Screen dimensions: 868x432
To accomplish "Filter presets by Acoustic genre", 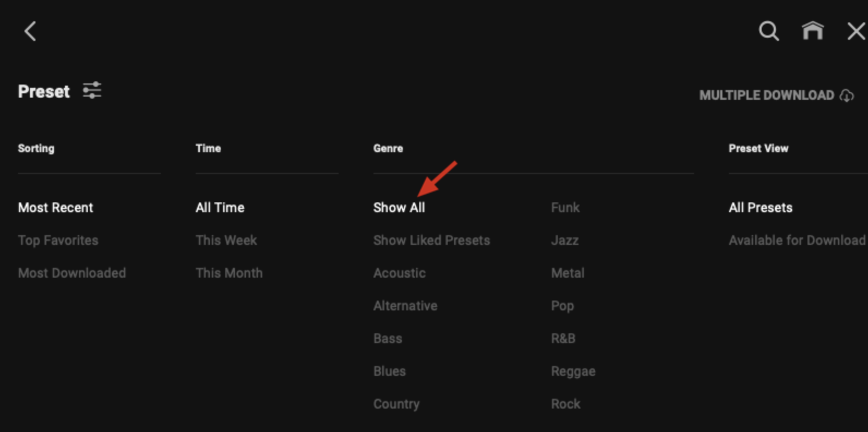I will (x=400, y=273).
